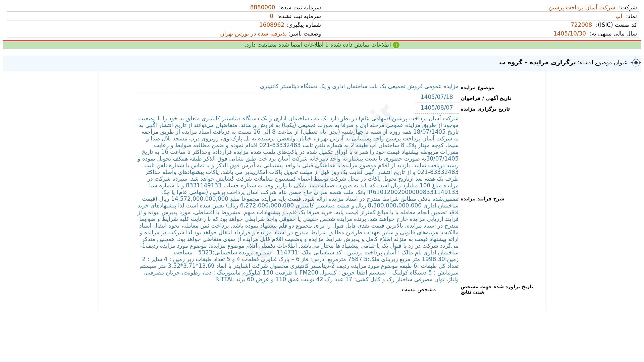Click registered capital value 8880000
Screen dimensions: 644x362
pos(263,7)
